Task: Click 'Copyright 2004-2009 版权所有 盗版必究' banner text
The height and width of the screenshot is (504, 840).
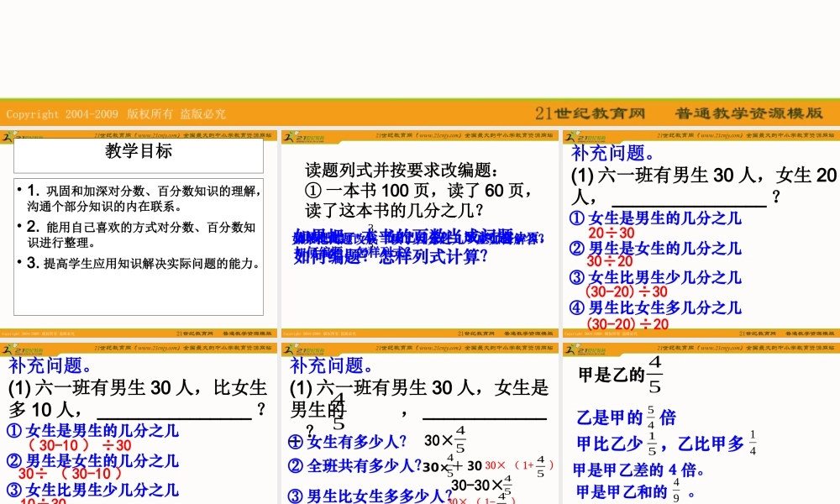Action: pyautogui.click(x=116, y=114)
